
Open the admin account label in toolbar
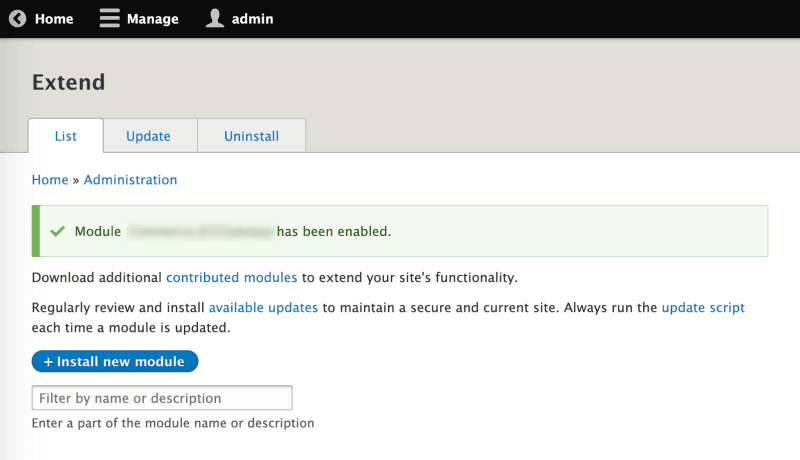pyautogui.click(x=252, y=19)
